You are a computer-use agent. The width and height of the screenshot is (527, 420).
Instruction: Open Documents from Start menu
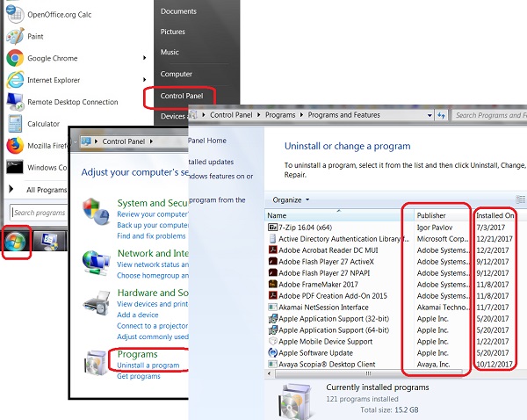coord(178,11)
